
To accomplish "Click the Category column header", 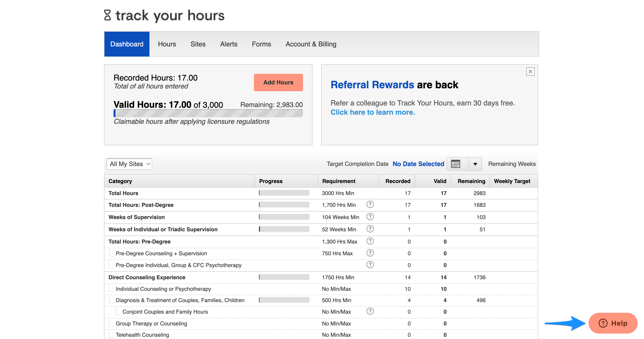I will point(180,181).
